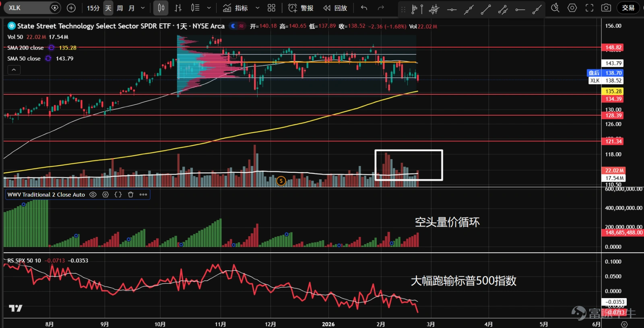The width and height of the screenshot is (644, 328).
Task: Click the XLK ETF logo icon in legend
Action: [x=12, y=26]
